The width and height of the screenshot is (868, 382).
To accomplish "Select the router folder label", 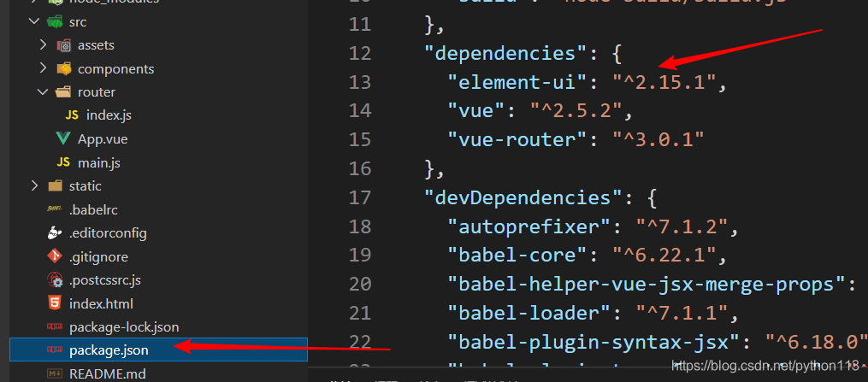I will tap(97, 91).
